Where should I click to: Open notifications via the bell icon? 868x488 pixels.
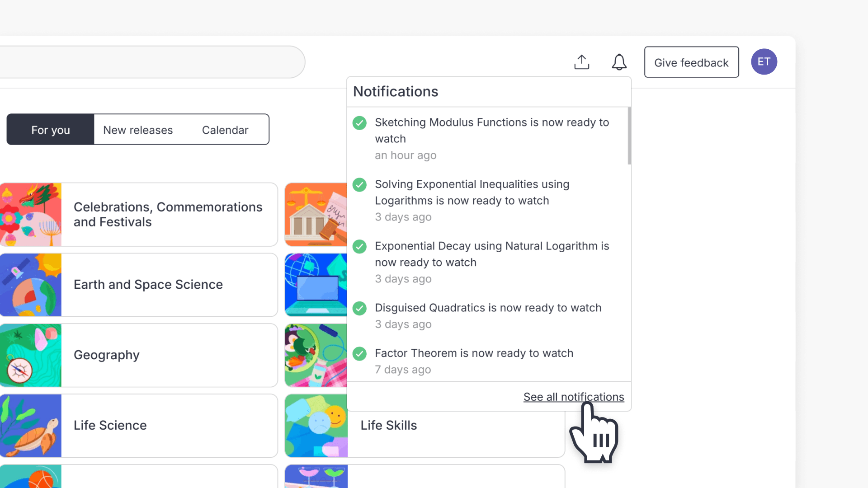point(619,62)
